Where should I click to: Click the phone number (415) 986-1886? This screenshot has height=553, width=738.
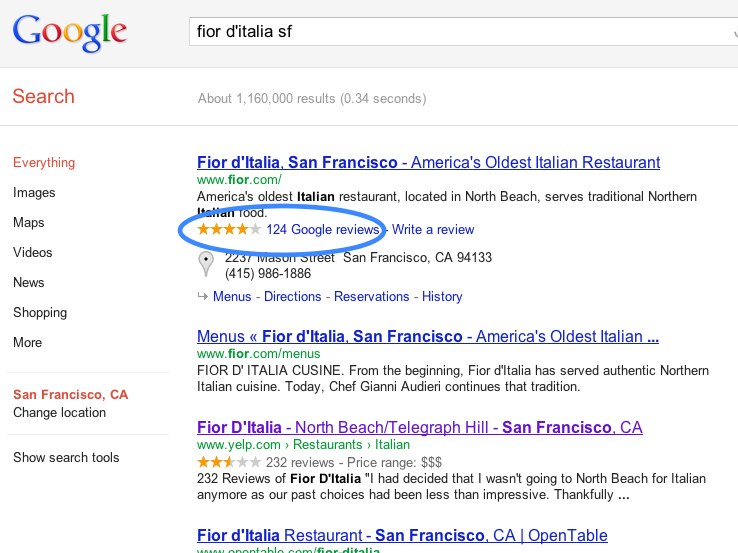click(268, 273)
